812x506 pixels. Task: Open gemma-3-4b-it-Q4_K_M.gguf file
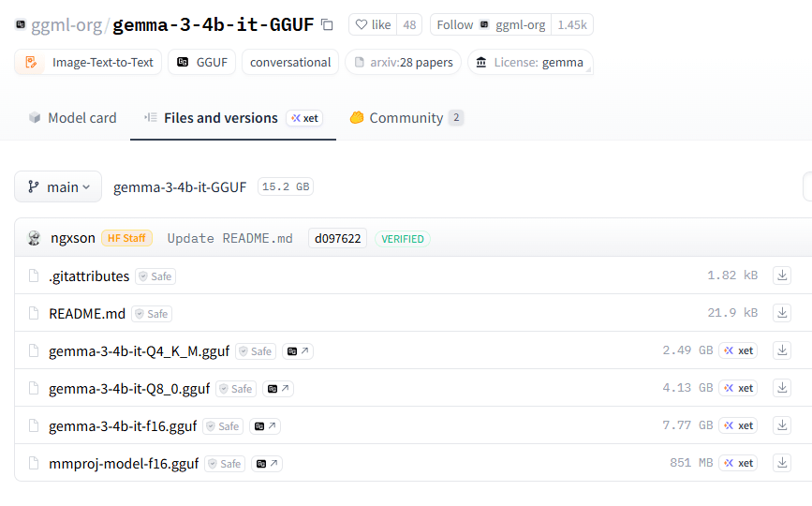pos(139,351)
